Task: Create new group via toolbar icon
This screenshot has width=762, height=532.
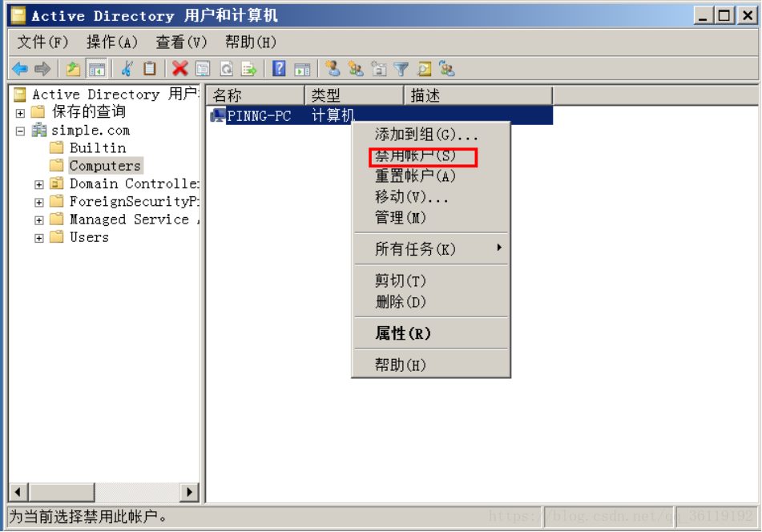Action: (356, 69)
